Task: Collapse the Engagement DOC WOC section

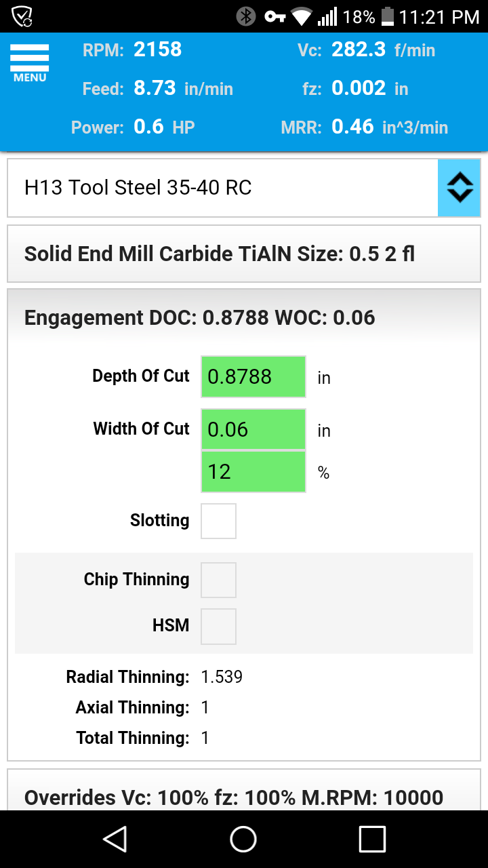Action: (243, 317)
